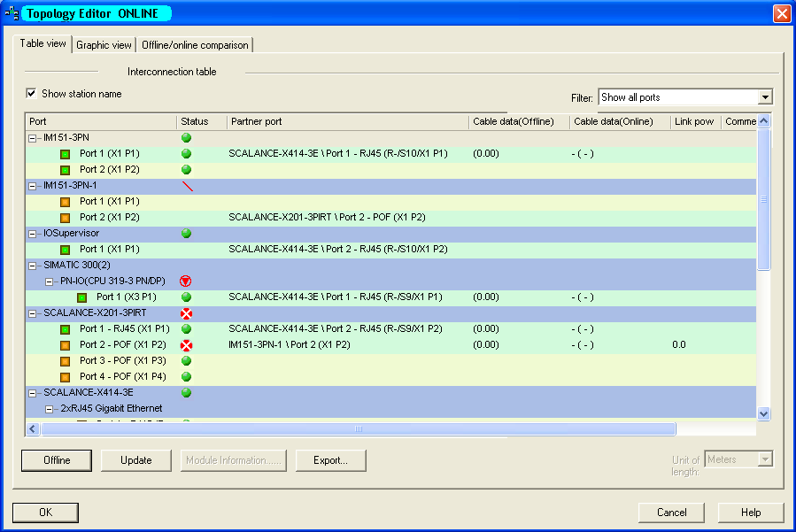Collapse the IOSupervisor tree node
The image size is (796, 532).
[32, 234]
